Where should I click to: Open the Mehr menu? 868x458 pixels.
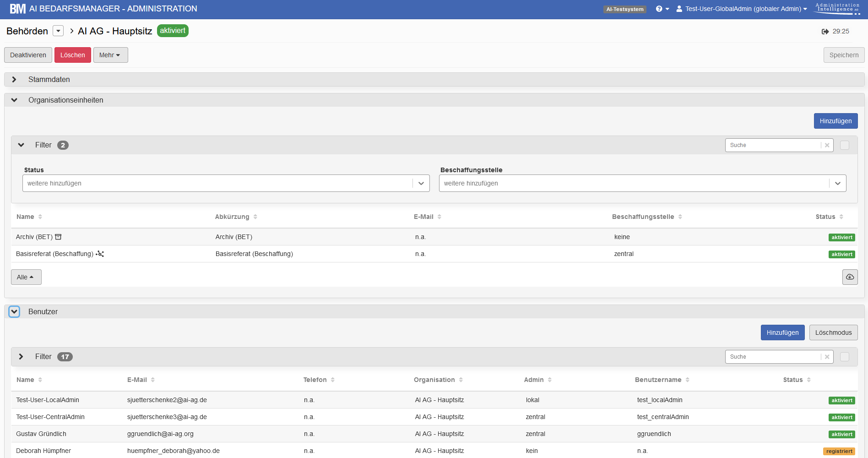(110, 55)
